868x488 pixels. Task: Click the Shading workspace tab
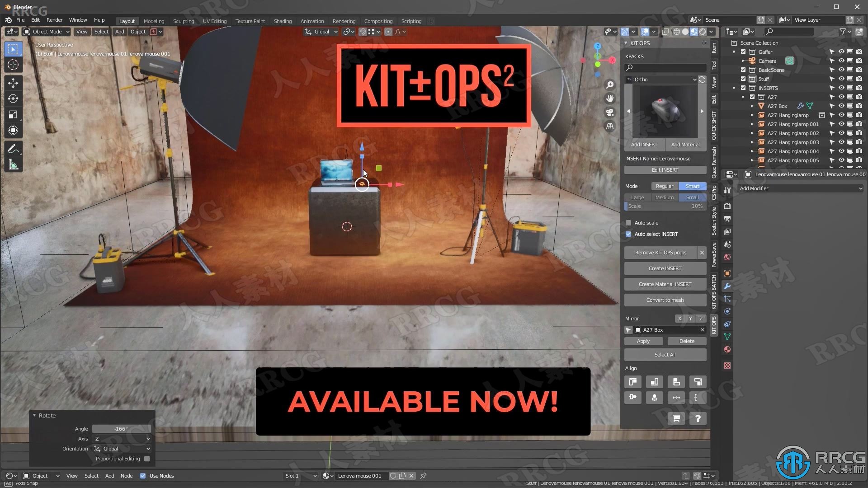[282, 21]
